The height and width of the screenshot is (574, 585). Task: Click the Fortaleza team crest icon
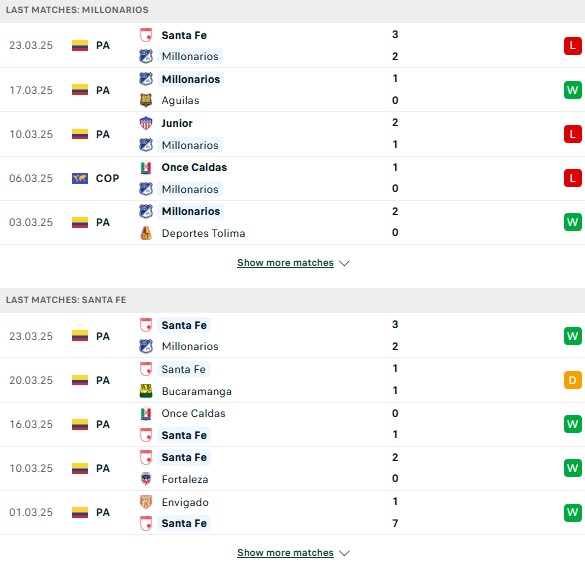146,479
